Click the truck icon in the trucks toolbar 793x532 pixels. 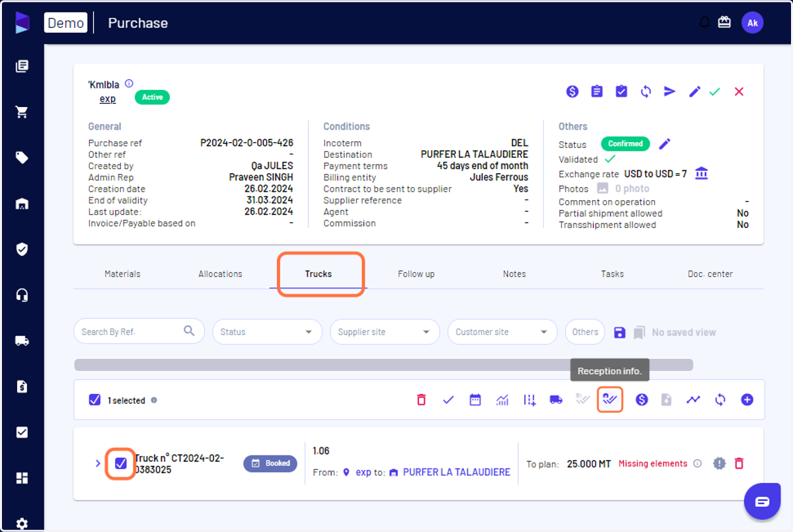click(x=556, y=399)
